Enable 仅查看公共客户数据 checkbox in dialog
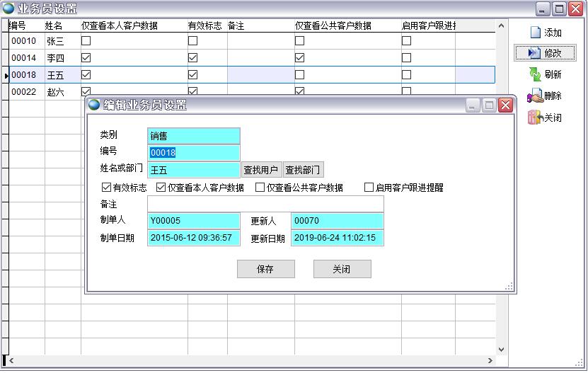The width and height of the screenshot is (588, 373). (260, 188)
